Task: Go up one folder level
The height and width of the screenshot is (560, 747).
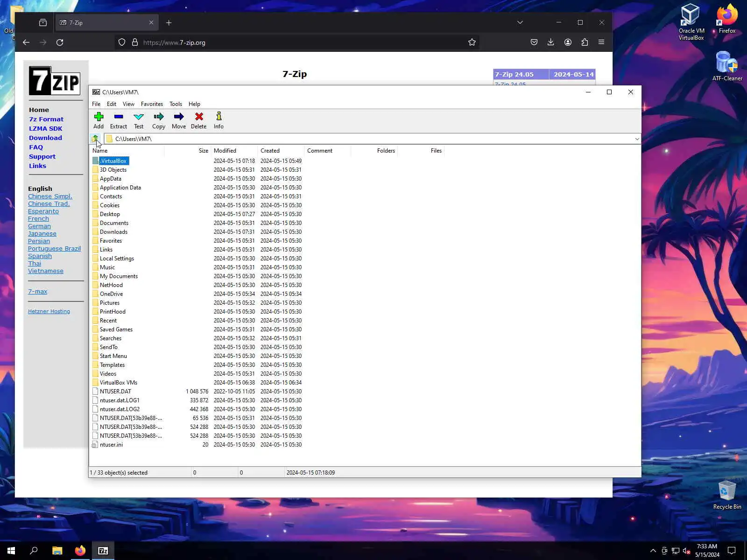Action: click(x=95, y=139)
